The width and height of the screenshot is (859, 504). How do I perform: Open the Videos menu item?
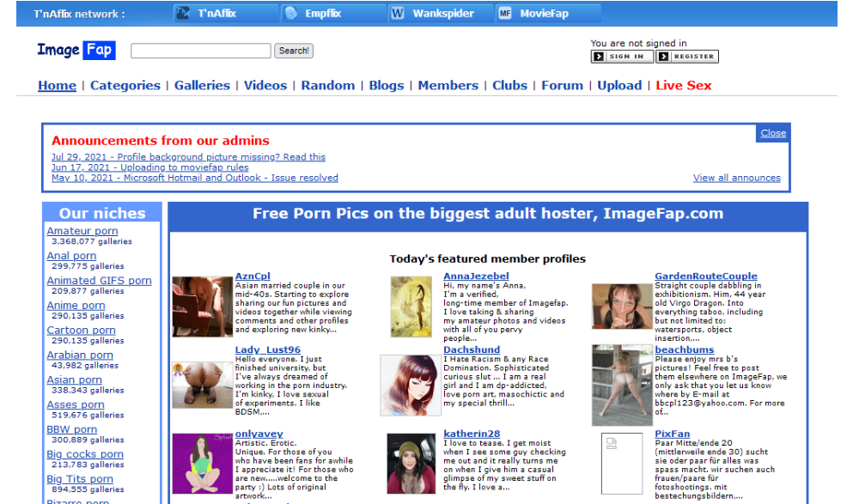tap(265, 86)
